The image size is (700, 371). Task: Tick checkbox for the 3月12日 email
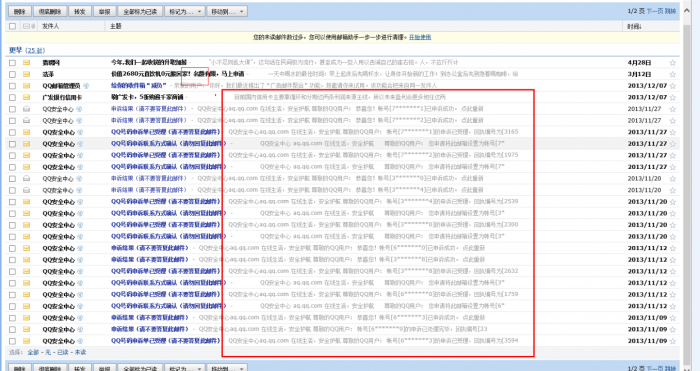[x=12, y=74]
